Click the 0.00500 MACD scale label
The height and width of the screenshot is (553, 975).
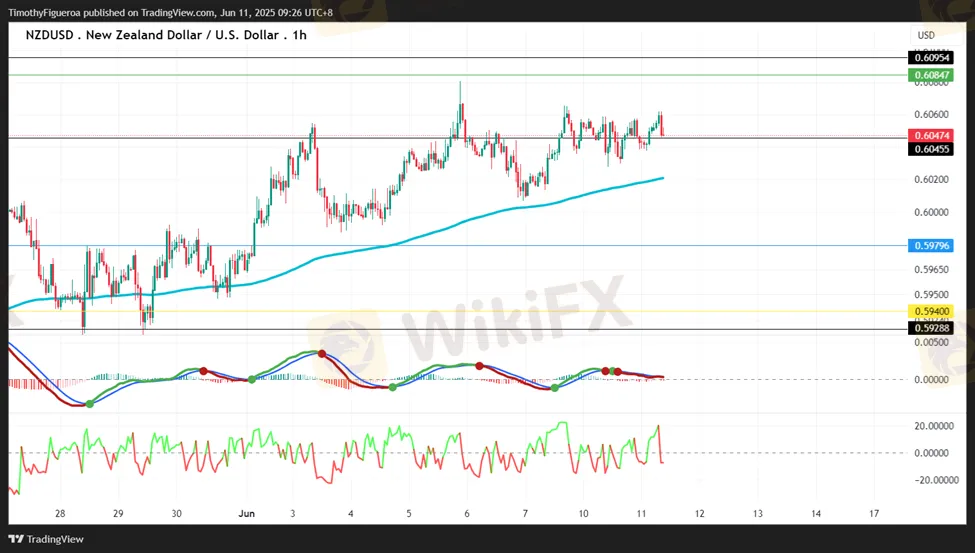(x=930, y=342)
